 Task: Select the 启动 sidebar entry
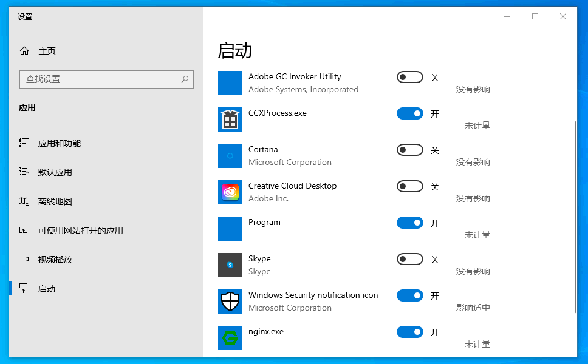coord(106,288)
